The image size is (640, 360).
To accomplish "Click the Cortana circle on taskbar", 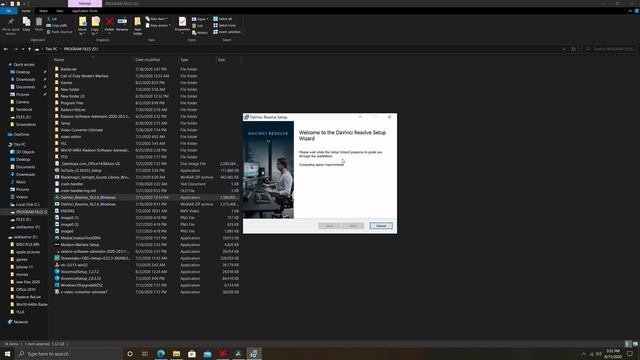I will click(130, 354).
